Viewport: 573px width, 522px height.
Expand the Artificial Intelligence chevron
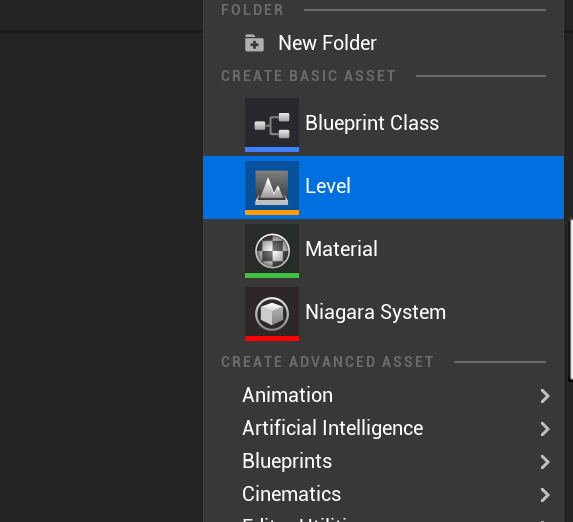[545, 429]
